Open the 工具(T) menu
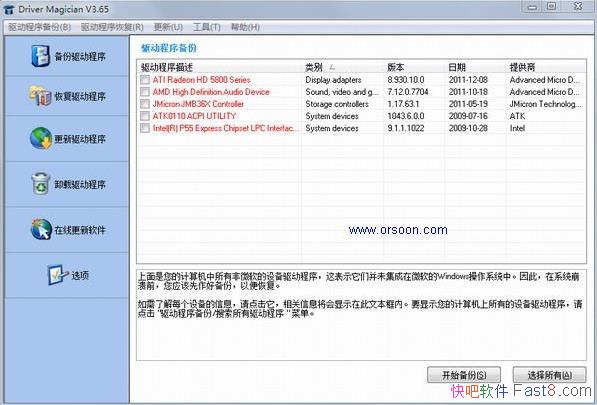Screen dimensions: 597x405 coord(207,27)
